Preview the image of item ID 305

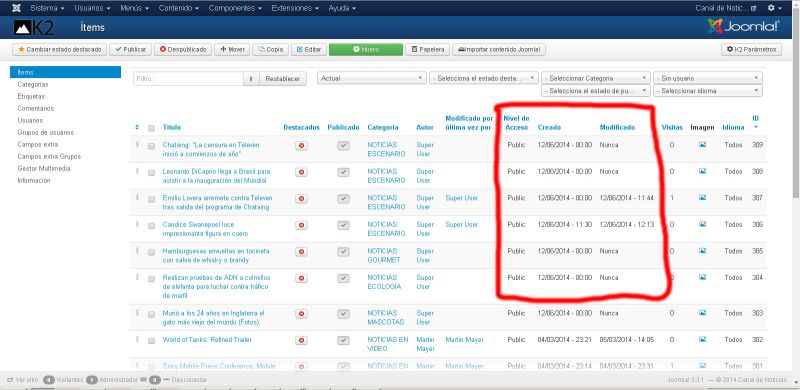pos(702,251)
